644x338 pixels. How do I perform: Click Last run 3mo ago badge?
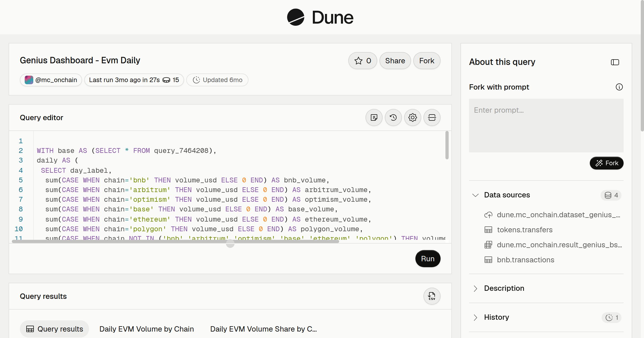134,80
